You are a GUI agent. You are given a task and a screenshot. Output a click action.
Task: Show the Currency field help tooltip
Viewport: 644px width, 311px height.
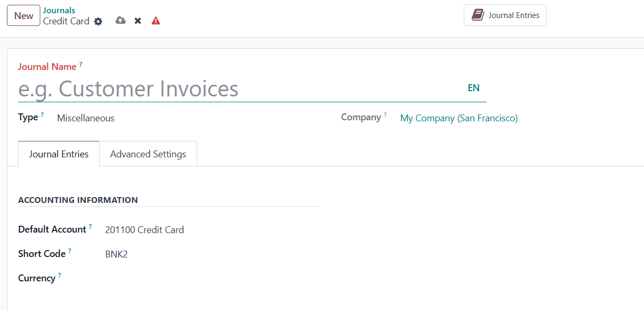pyautogui.click(x=60, y=276)
